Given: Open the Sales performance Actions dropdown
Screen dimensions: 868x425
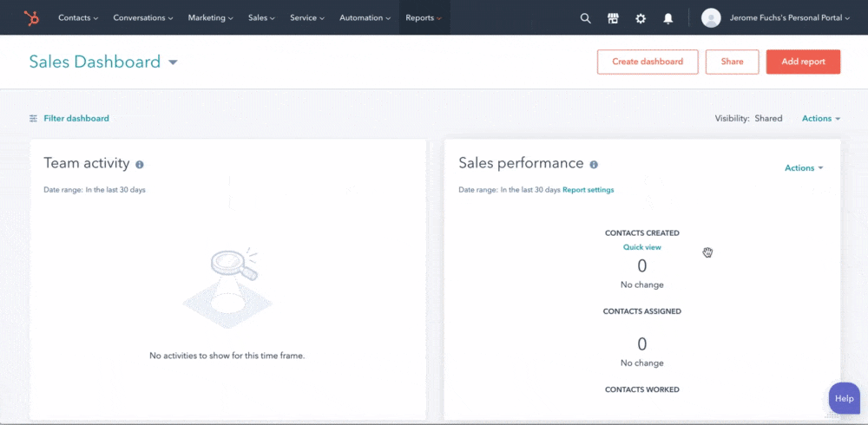Looking at the screenshot, I should 803,168.
